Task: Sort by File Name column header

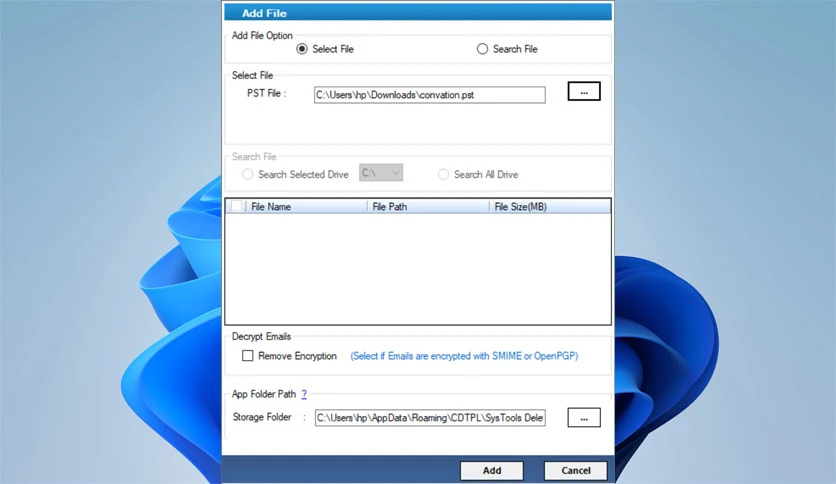Action: [x=307, y=207]
